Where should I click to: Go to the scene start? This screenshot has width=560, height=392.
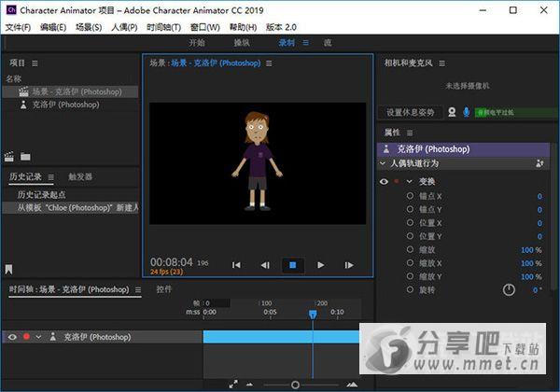point(236,265)
